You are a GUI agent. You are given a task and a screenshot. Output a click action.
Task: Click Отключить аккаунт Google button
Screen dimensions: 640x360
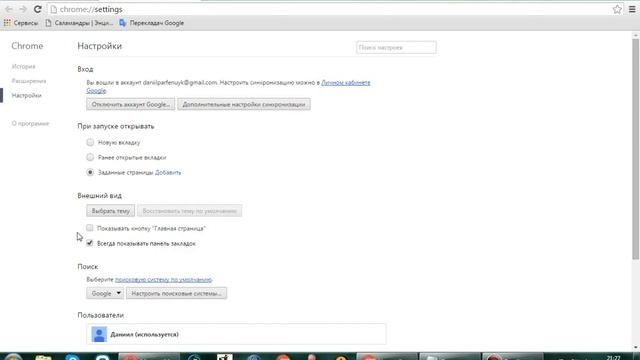pos(131,104)
